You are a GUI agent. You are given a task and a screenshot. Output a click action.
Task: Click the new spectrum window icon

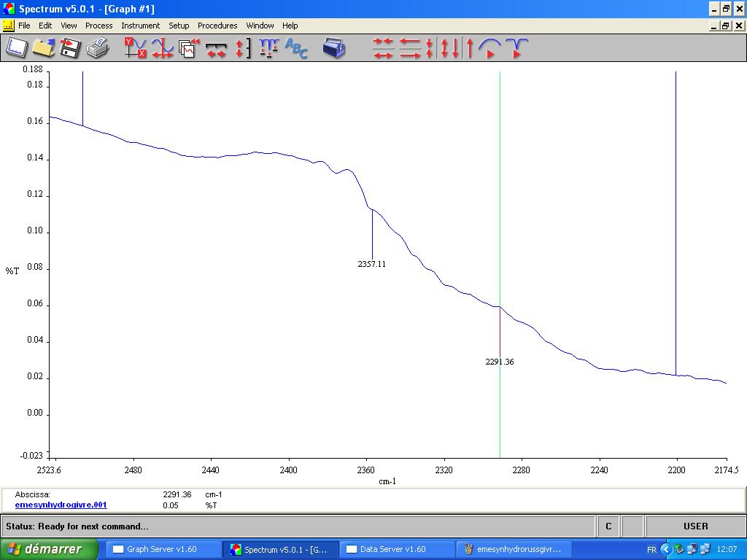tap(16, 48)
